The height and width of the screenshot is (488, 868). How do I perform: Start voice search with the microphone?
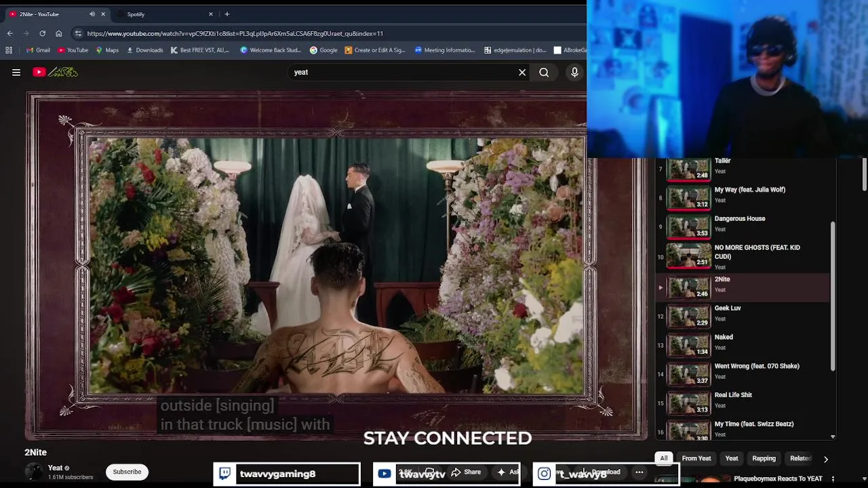click(x=574, y=73)
